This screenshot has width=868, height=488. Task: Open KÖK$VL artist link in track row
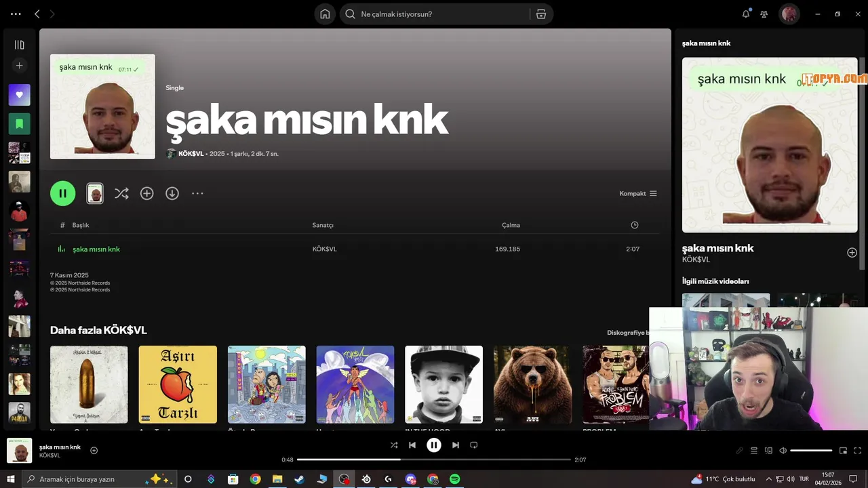(325, 249)
